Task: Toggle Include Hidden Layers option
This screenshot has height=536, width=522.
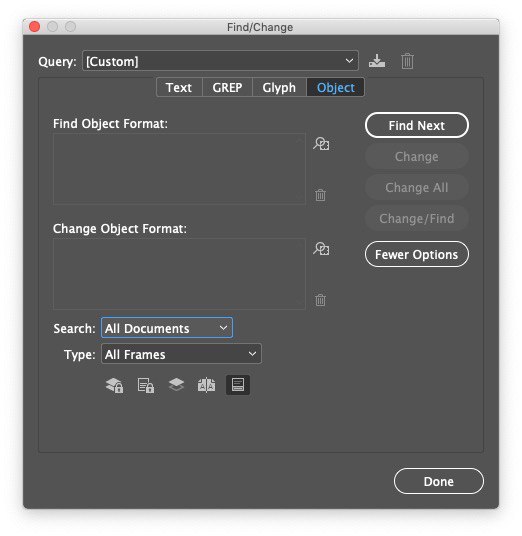Action: click(x=176, y=385)
